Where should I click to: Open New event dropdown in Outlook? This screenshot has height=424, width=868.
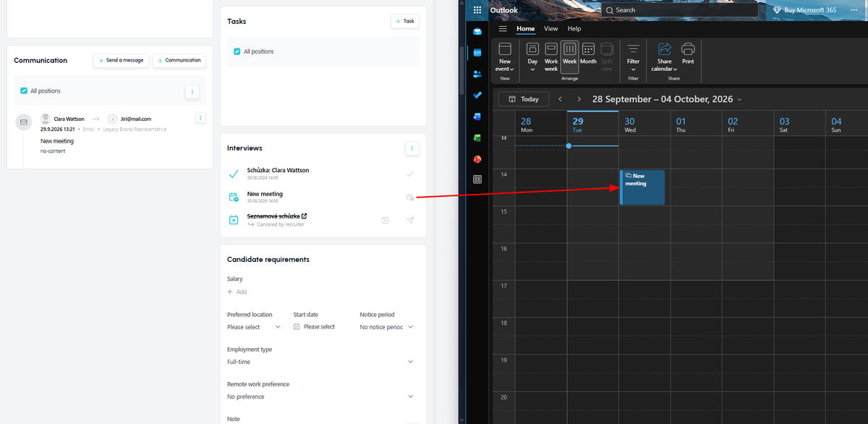[505, 56]
